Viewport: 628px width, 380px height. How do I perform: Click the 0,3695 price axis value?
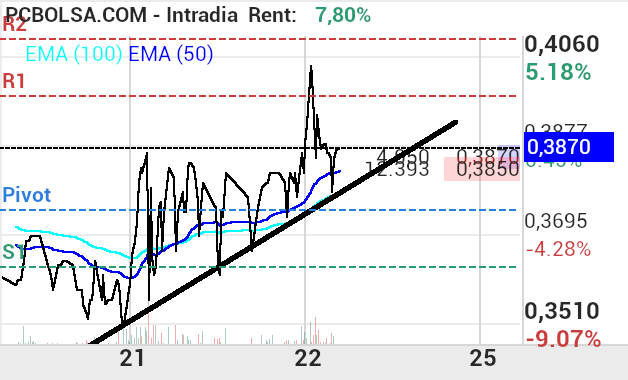click(556, 221)
